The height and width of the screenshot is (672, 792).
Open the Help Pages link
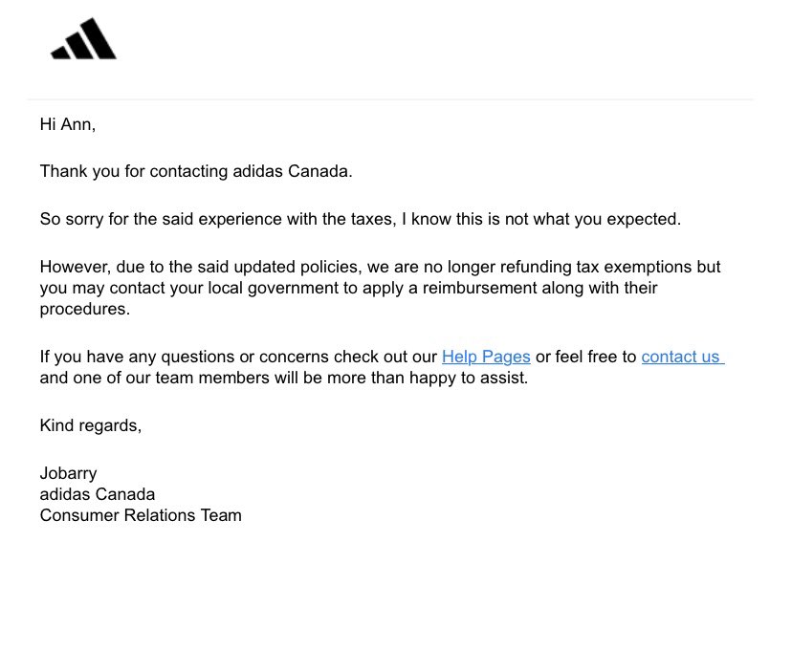[x=486, y=357]
